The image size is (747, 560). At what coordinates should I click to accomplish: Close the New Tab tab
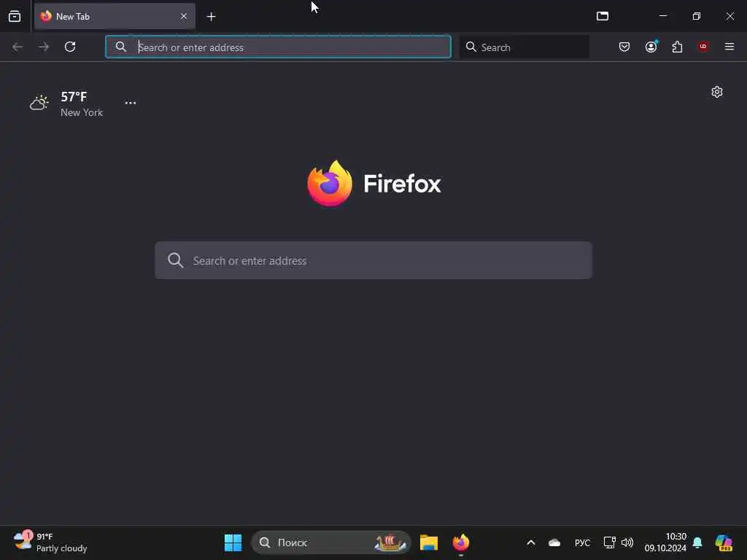[x=183, y=16]
